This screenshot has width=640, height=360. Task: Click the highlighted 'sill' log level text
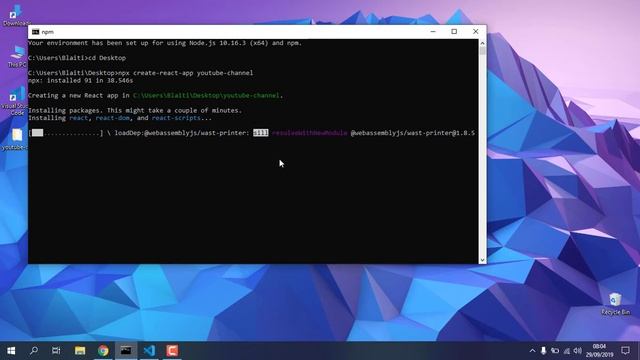pyautogui.click(x=261, y=133)
